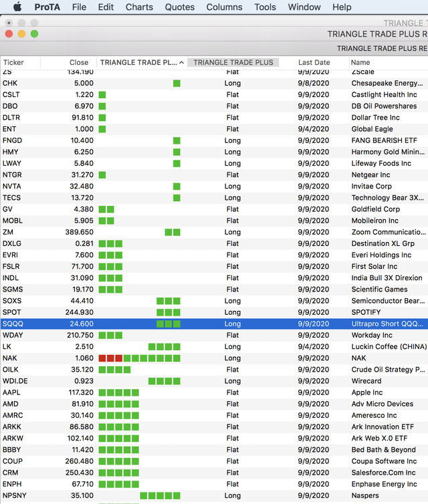Click BBBY ticker
The image size is (428, 504).
click(11, 450)
